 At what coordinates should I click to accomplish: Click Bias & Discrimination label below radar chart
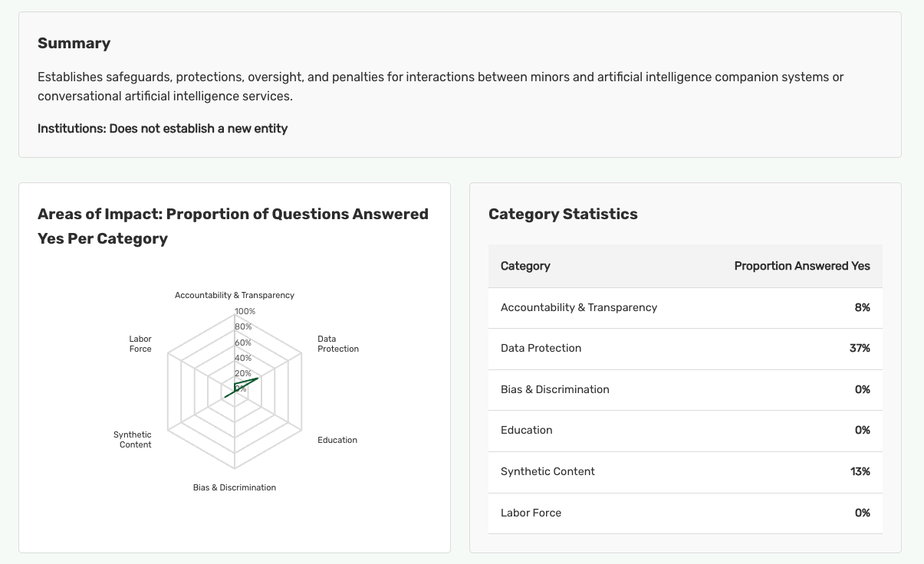click(x=234, y=487)
